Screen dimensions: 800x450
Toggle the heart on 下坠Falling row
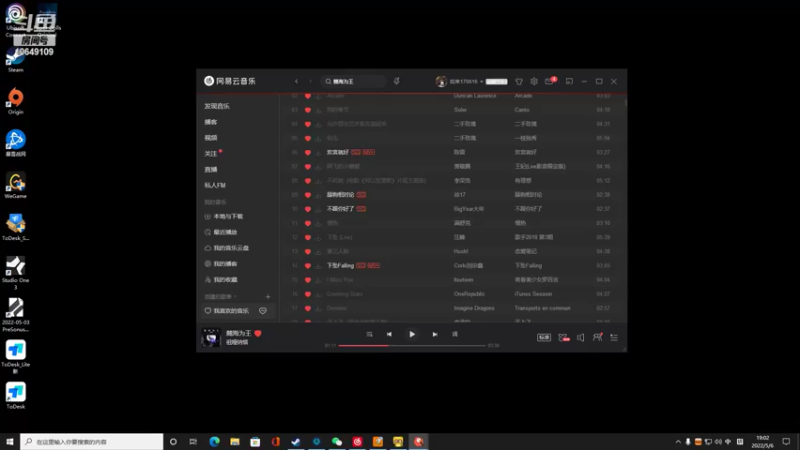pyautogui.click(x=308, y=265)
